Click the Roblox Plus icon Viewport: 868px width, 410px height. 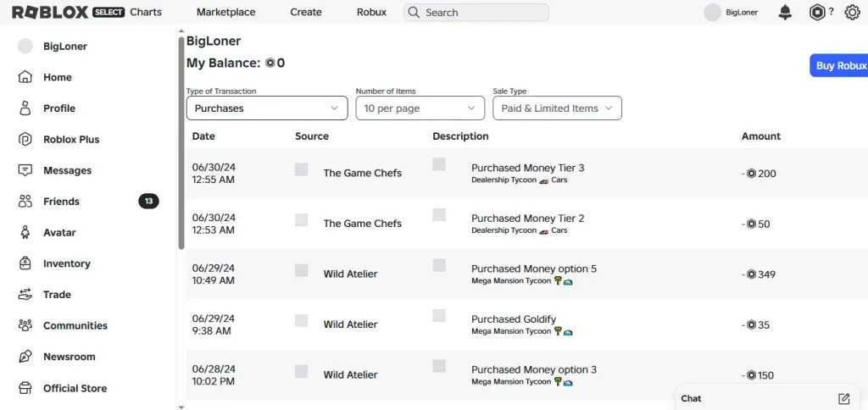(x=25, y=139)
